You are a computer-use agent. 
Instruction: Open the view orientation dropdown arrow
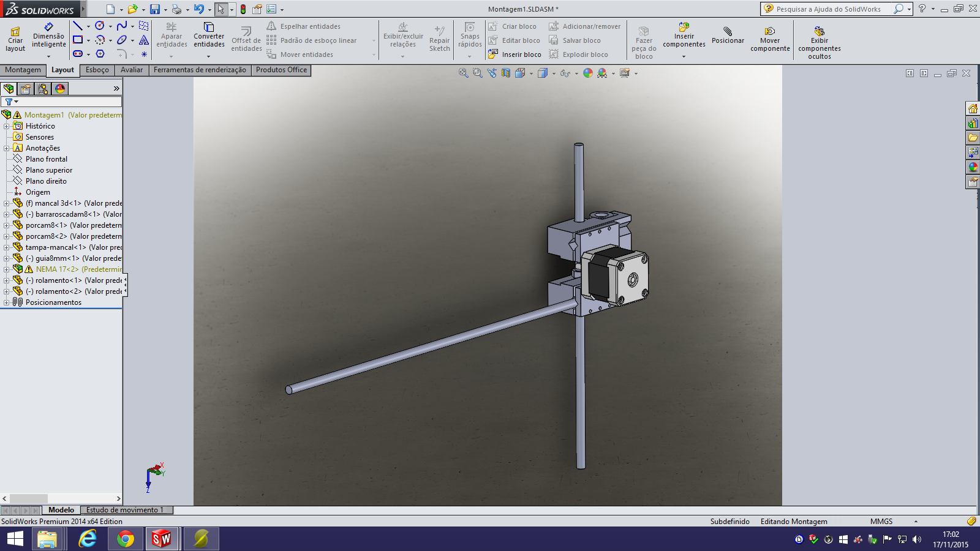pyautogui.click(x=531, y=73)
